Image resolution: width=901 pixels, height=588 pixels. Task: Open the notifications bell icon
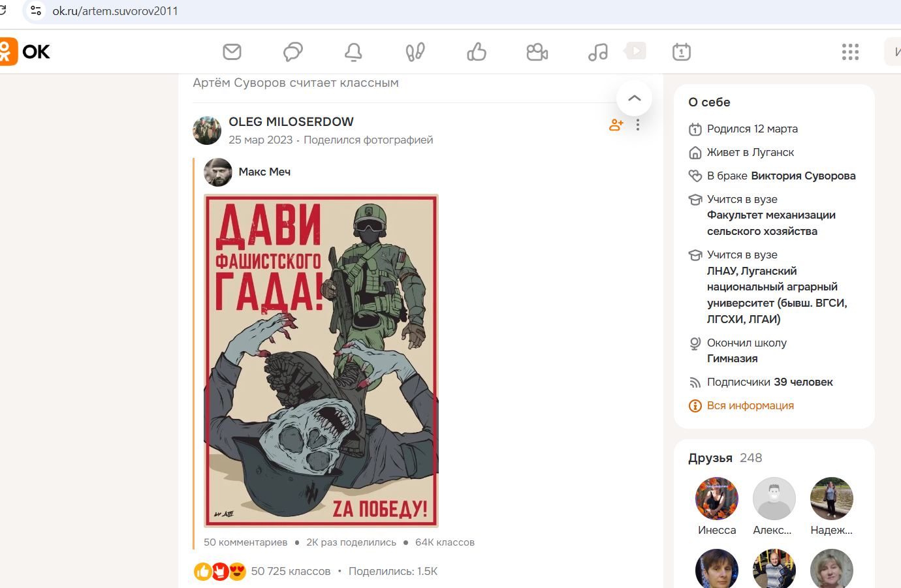(353, 52)
